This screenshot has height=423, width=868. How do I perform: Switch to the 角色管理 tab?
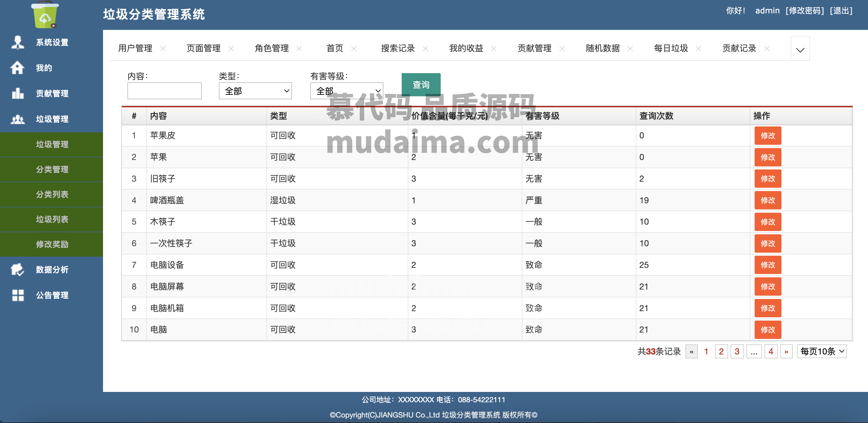click(x=272, y=48)
